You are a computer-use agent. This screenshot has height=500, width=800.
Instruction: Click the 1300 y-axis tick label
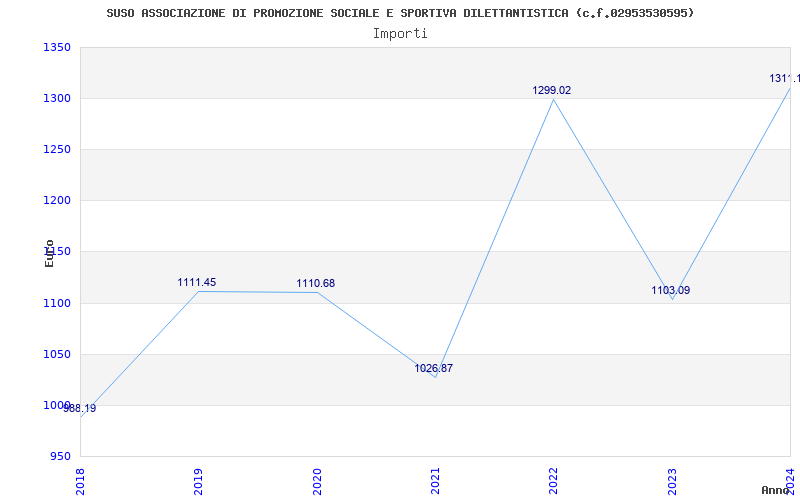click(x=57, y=98)
